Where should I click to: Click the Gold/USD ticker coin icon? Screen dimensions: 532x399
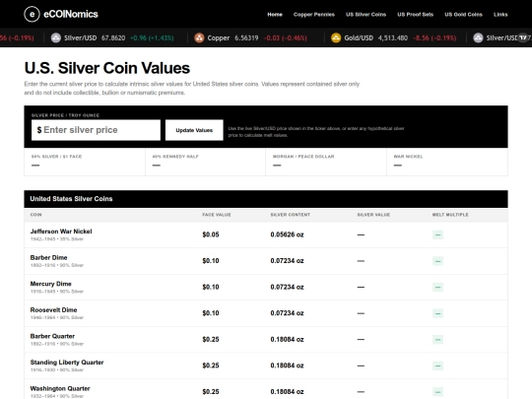click(336, 37)
